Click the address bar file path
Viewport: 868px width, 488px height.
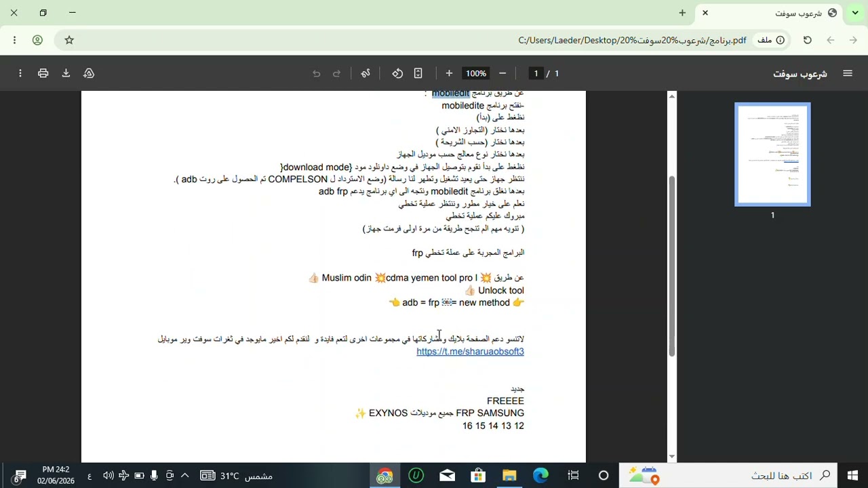[632, 40]
